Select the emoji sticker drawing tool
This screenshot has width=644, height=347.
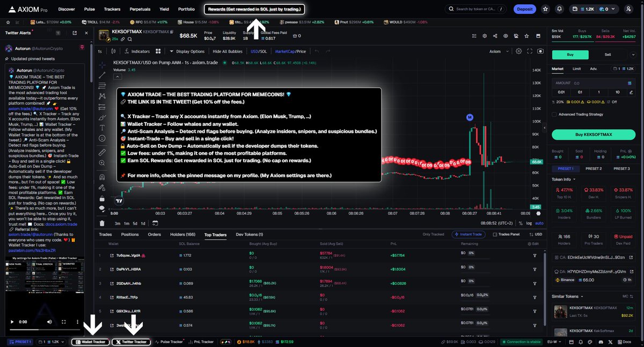(102, 138)
